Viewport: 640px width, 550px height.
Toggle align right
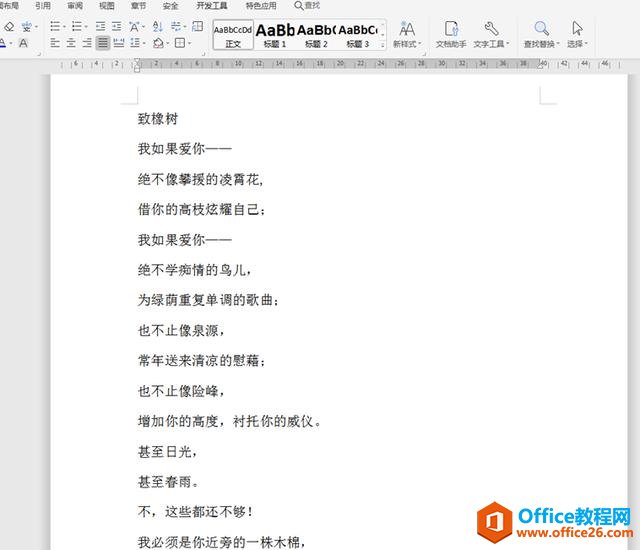coord(87,43)
